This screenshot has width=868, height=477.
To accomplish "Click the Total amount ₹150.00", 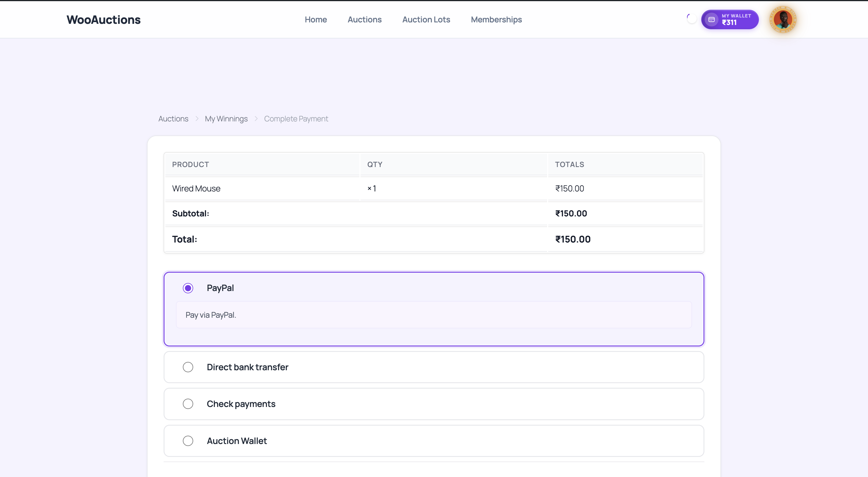I will 572,239.
